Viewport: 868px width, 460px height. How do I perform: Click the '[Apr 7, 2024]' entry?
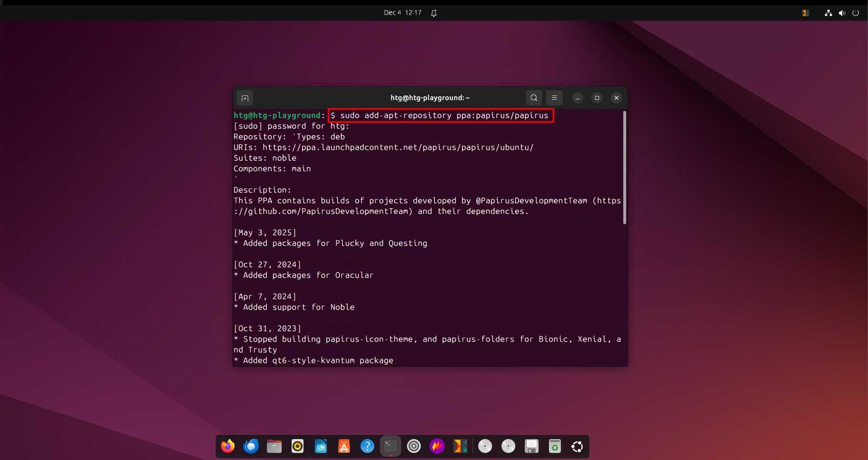(265, 297)
